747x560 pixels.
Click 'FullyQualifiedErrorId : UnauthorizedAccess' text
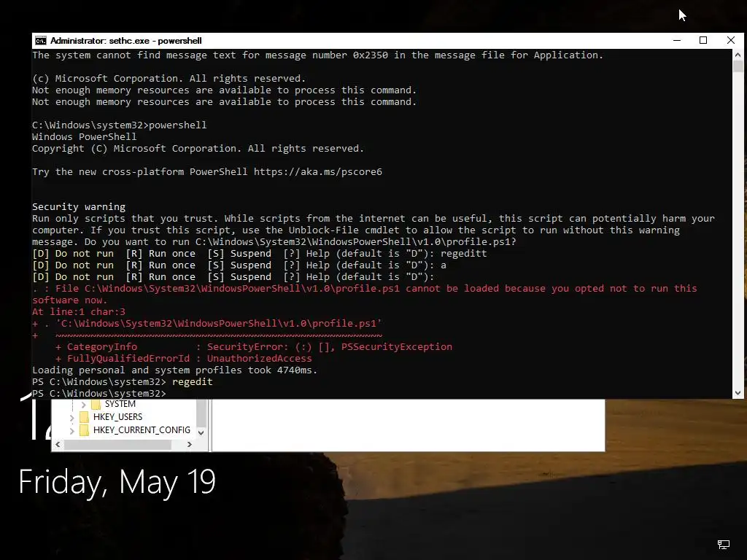point(190,358)
